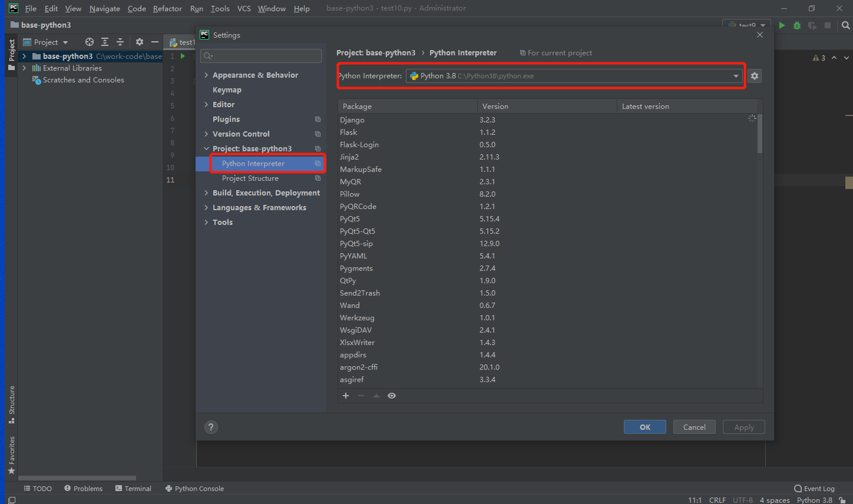This screenshot has width=853, height=504.
Task: Open the Refactor menu
Action: point(167,8)
